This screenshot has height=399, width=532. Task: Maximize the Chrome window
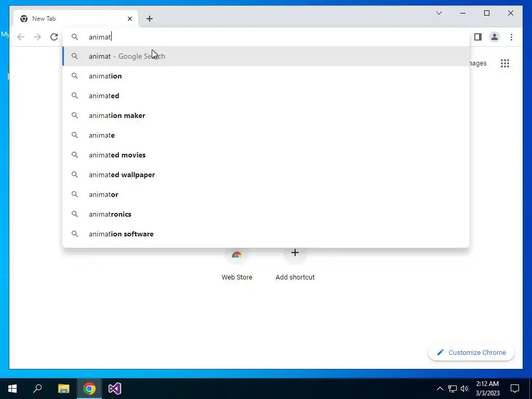coord(486,13)
